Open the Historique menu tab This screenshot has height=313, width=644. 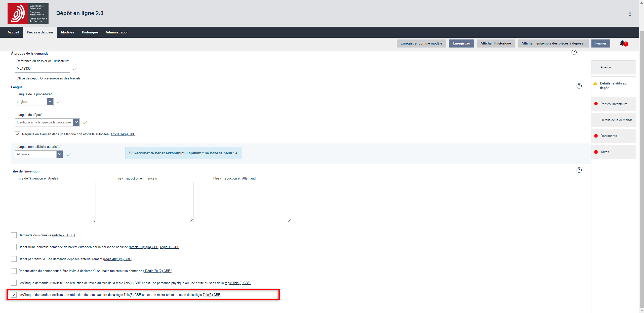coord(90,32)
